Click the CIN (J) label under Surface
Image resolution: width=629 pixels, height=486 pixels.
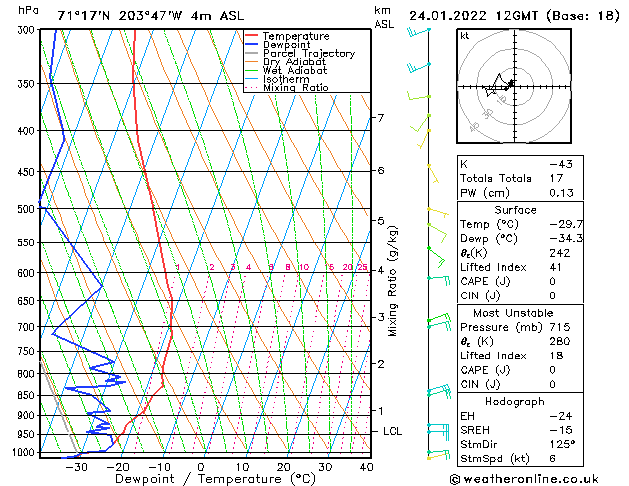tap(480, 296)
